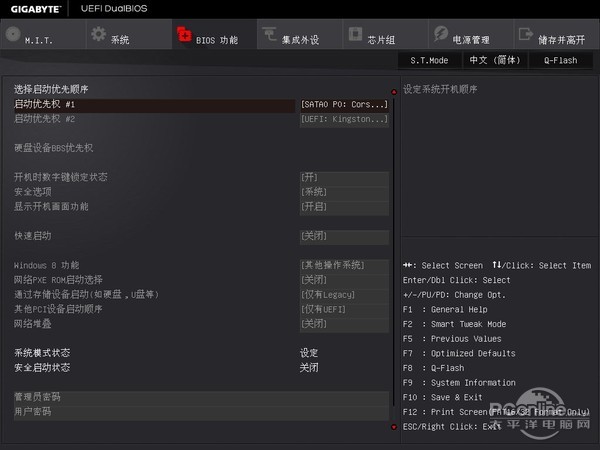Screen dimensions: 600x450
Task: Change 网络PXE ROM启动选择 value
Action: click(x=344, y=280)
